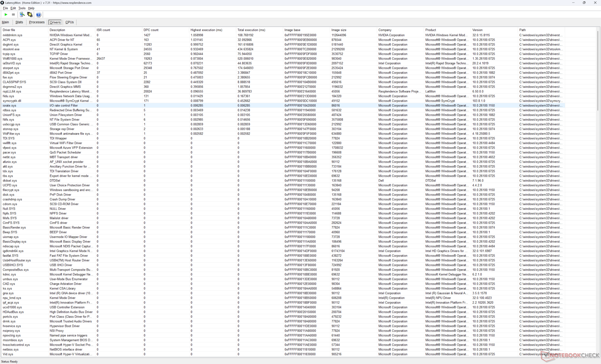Open the Processes tab
This screenshot has width=601, height=364.
click(x=37, y=22)
